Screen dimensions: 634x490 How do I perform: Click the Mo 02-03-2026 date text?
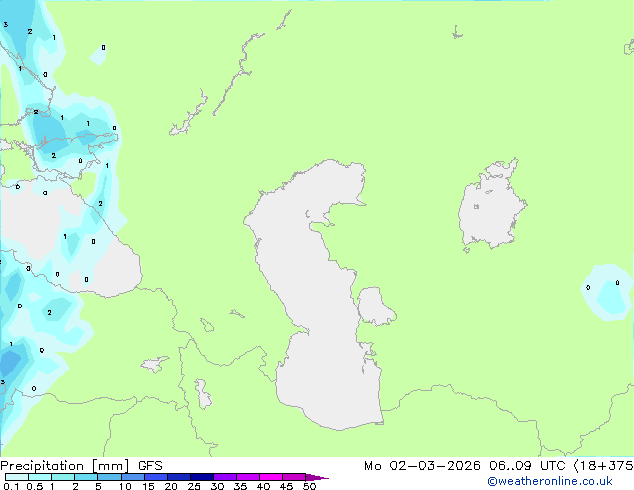point(422,466)
